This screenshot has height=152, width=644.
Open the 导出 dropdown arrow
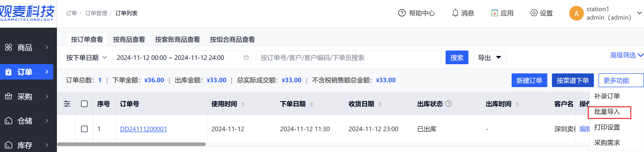[499, 58]
